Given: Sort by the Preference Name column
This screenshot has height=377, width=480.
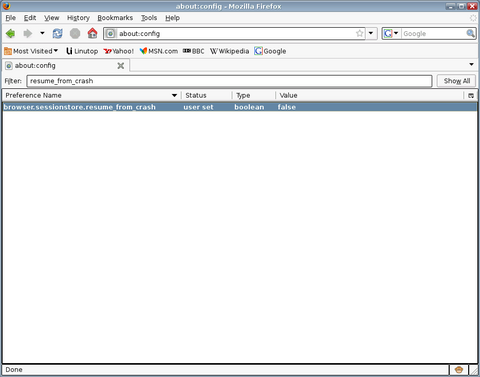Looking at the screenshot, I should 91,95.
